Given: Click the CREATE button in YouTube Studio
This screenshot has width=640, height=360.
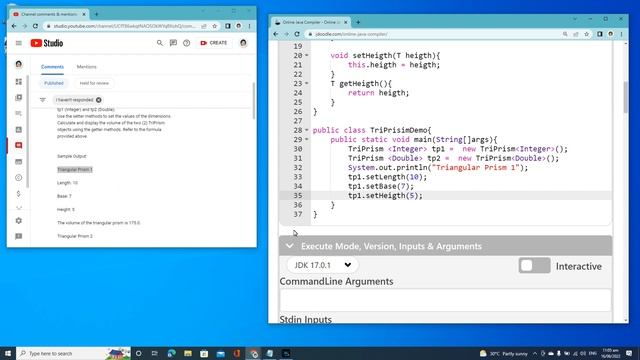Looking at the screenshot, I should click(x=213, y=43).
